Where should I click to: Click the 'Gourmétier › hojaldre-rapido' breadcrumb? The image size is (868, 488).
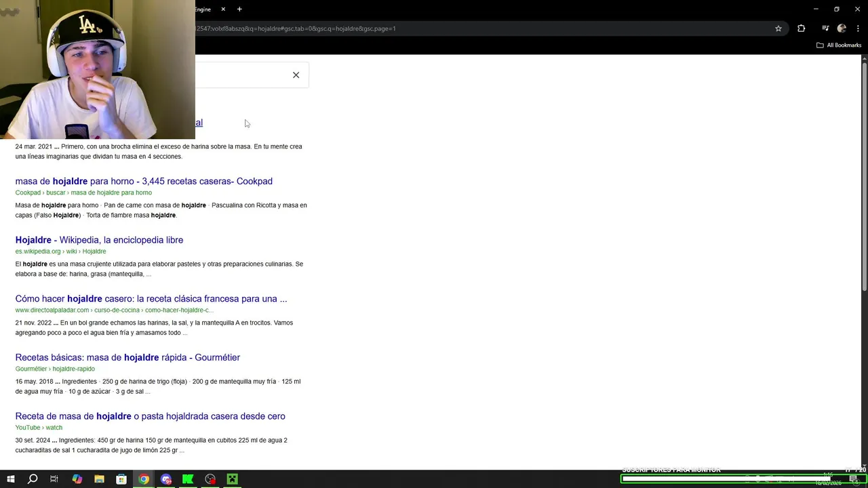(55, 369)
